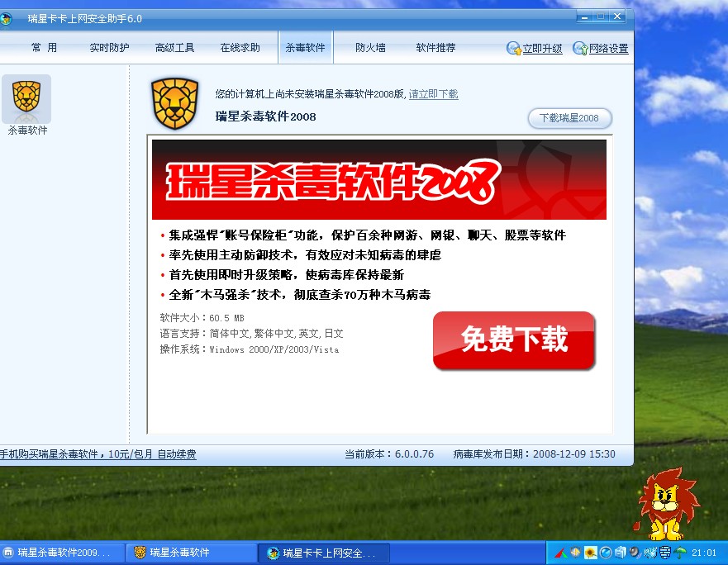Click the brick-wall firewall shield tray icon

click(x=665, y=553)
